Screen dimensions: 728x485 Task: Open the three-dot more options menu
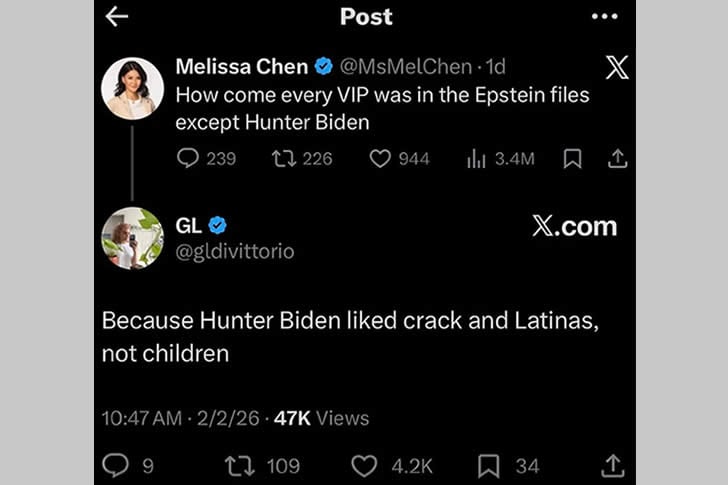coord(604,16)
